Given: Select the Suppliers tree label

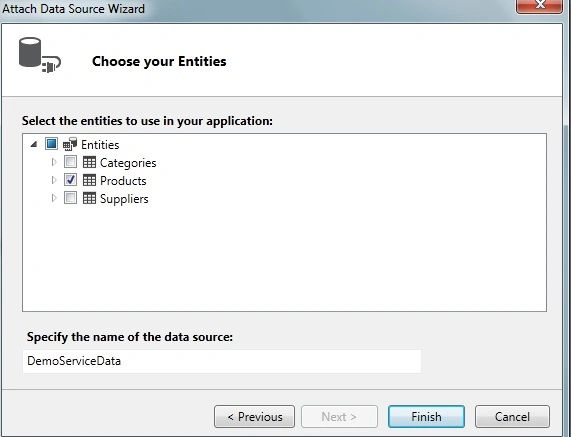Looking at the screenshot, I should [124, 199].
